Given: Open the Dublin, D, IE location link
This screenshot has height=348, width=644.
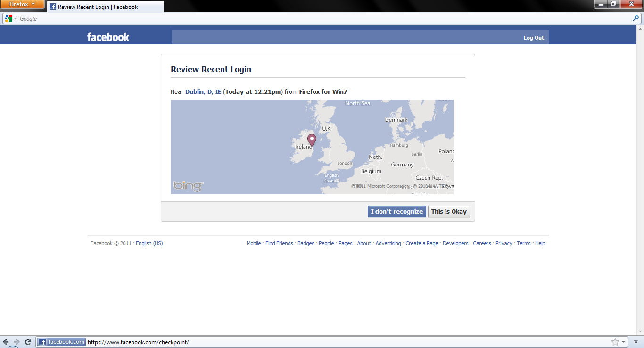Looking at the screenshot, I should click(x=203, y=92).
